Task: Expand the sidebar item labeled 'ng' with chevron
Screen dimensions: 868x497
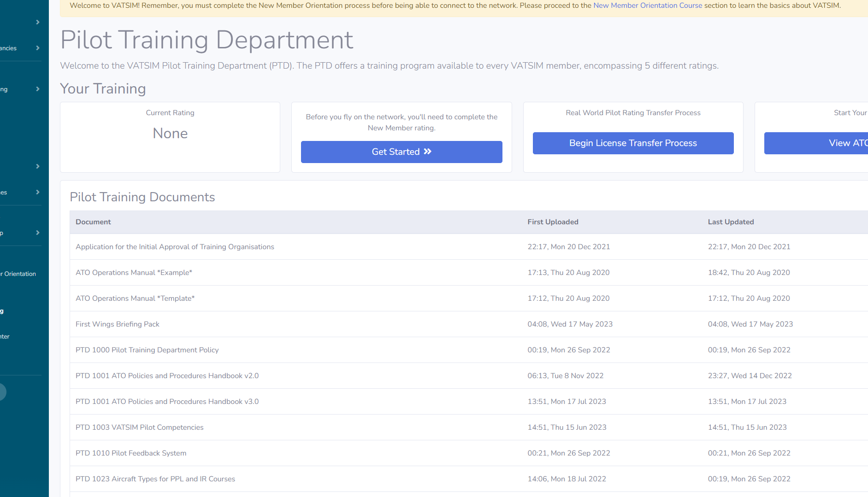Action: coord(21,89)
